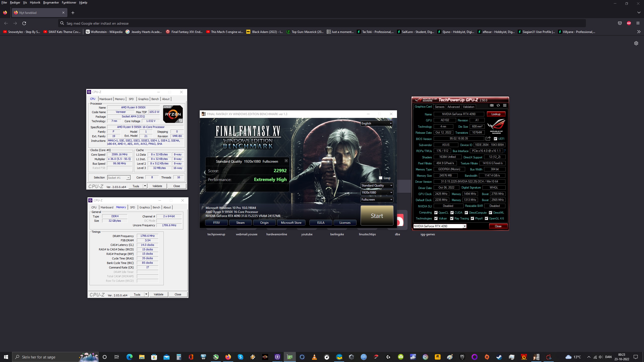
Task: Open Steam from the taskbar
Action: (499, 357)
